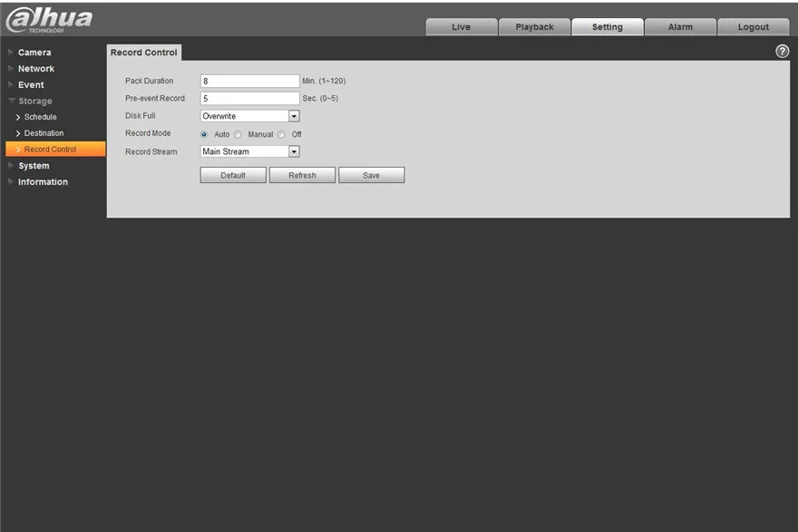The height and width of the screenshot is (532, 798).
Task: Save the record control settings
Action: click(x=372, y=175)
